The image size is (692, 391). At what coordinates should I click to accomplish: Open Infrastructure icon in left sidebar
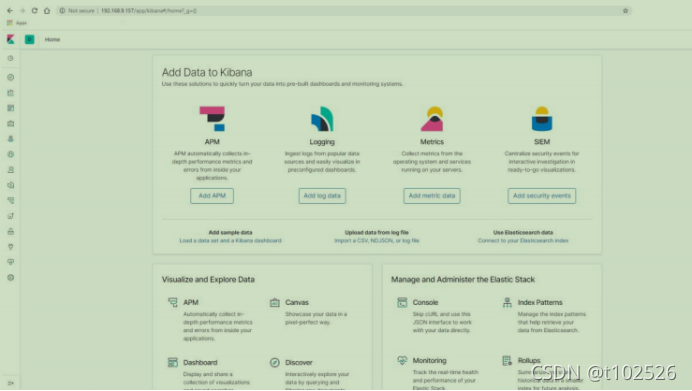click(11, 170)
